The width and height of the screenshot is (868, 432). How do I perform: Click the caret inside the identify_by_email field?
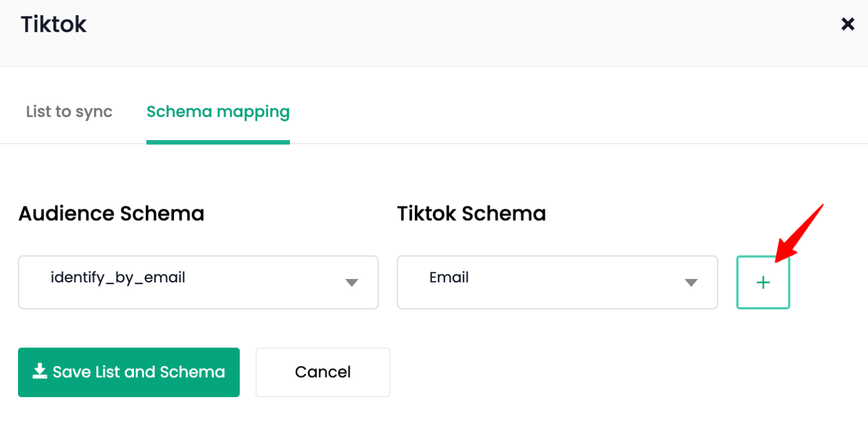351,282
